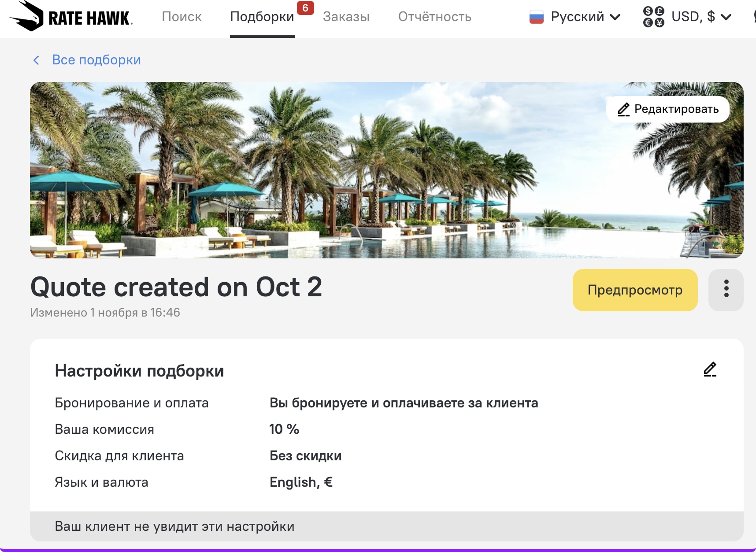Expand the Русский language chevron
The height and width of the screenshot is (552, 756).
coord(615,17)
